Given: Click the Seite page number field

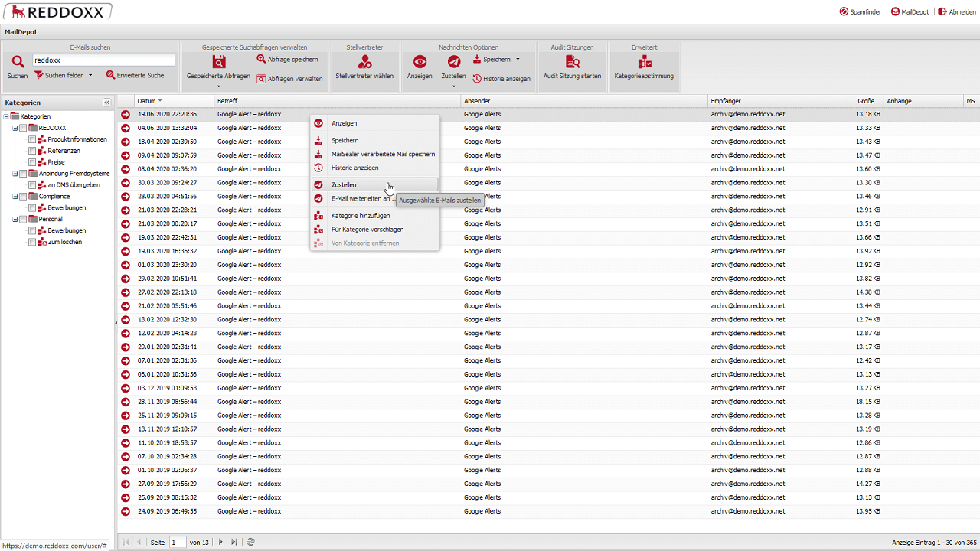Looking at the screenshot, I should point(178,542).
